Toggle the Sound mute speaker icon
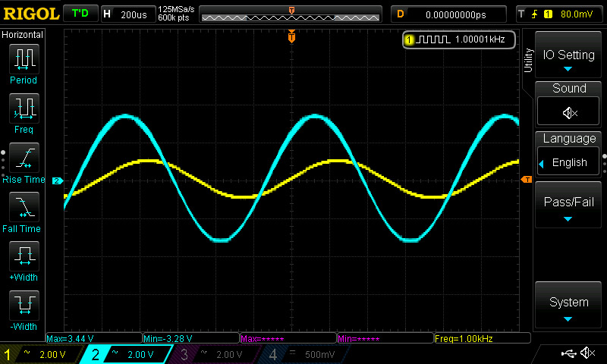This screenshot has width=607, height=364. (568, 112)
